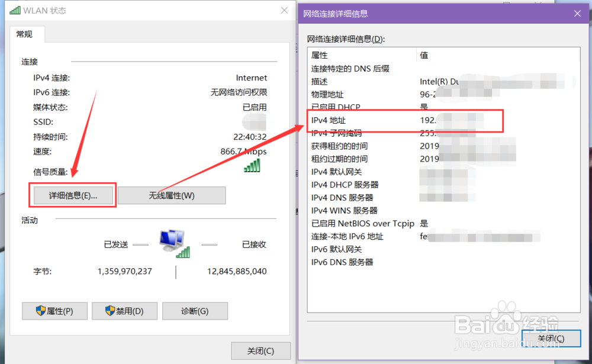Click sent bytes value 1,359,970,237
Screen dimensions: 592x364
coord(124,271)
